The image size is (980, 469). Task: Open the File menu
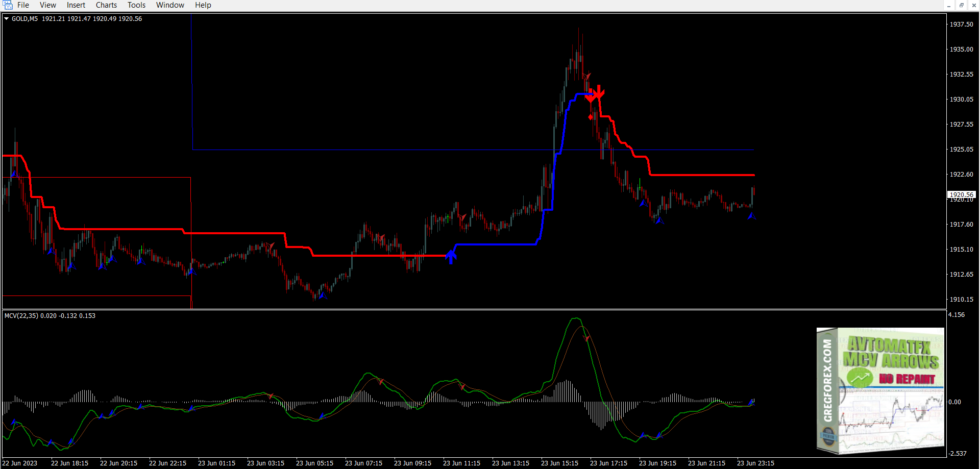pyautogui.click(x=23, y=5)
